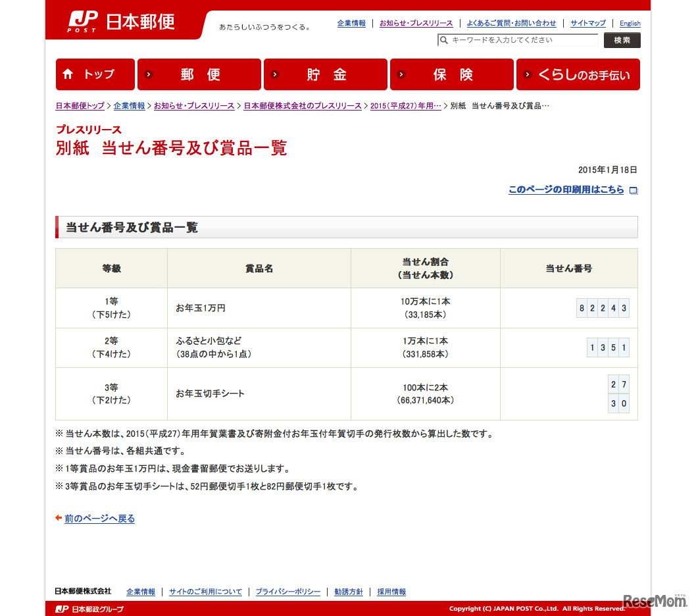The width and height of the screenshot is (696, 616).
Task: Click the arrow icon beside 貯金
Action: [x=275, y=74]
